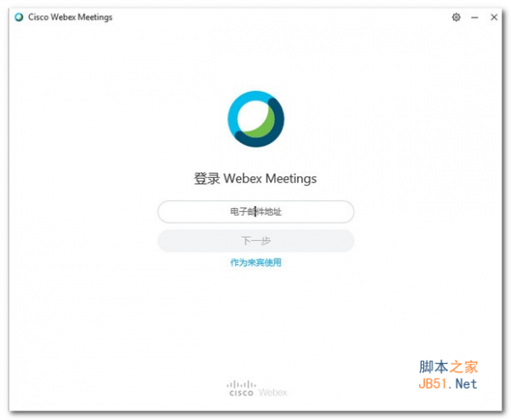Open the 作为来宾使用 guest link
Viewport: 511px width, 420px height.
(x=255, y=262)
